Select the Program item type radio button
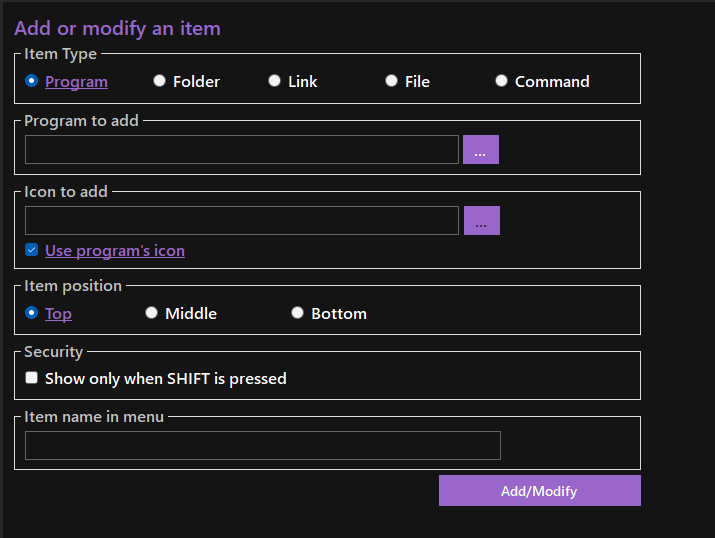Screen dimensions: 715x538 [32, 81]
